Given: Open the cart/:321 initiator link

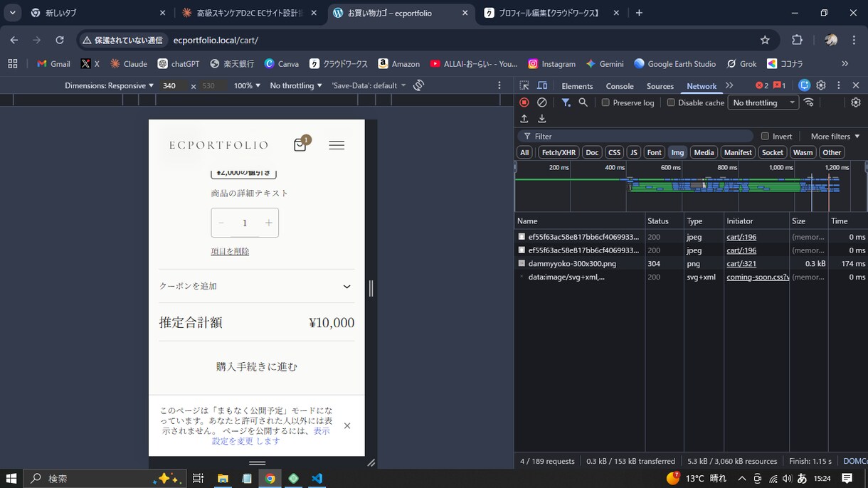Looking at the screenshot, I should click(741, 263).
